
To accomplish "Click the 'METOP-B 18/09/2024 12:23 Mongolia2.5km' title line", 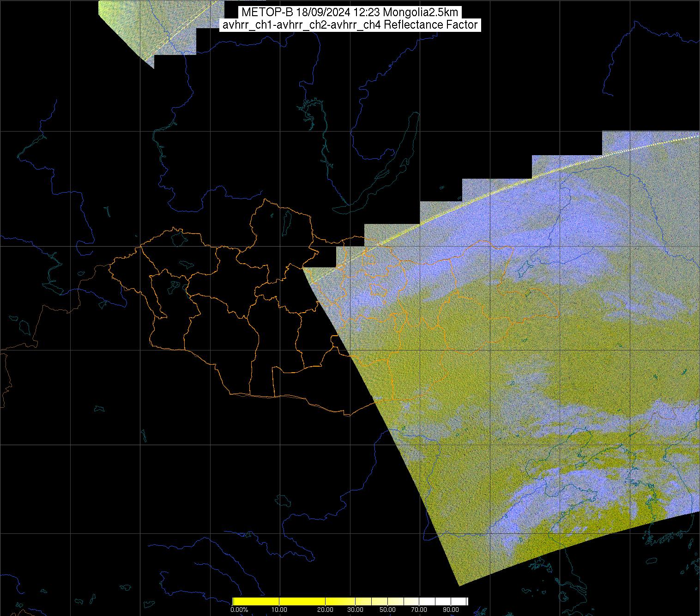I will coord(350,12).
